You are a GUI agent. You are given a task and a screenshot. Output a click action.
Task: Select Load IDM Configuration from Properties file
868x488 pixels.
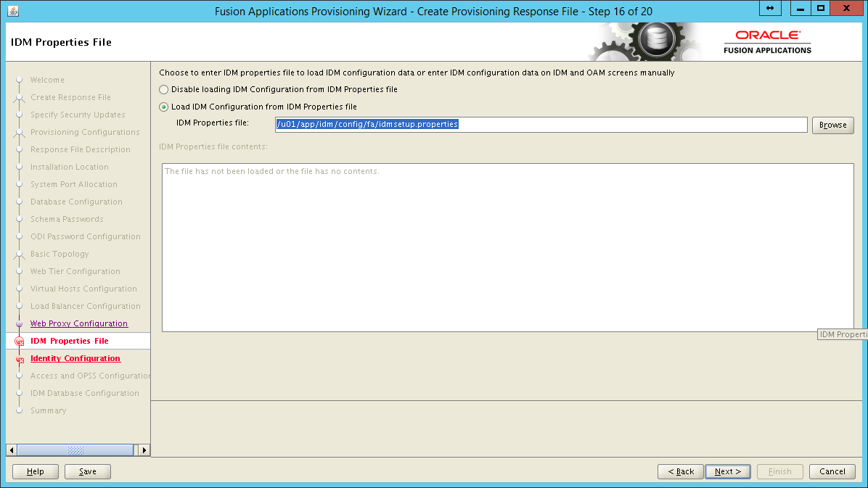click(x=164, y=107)
